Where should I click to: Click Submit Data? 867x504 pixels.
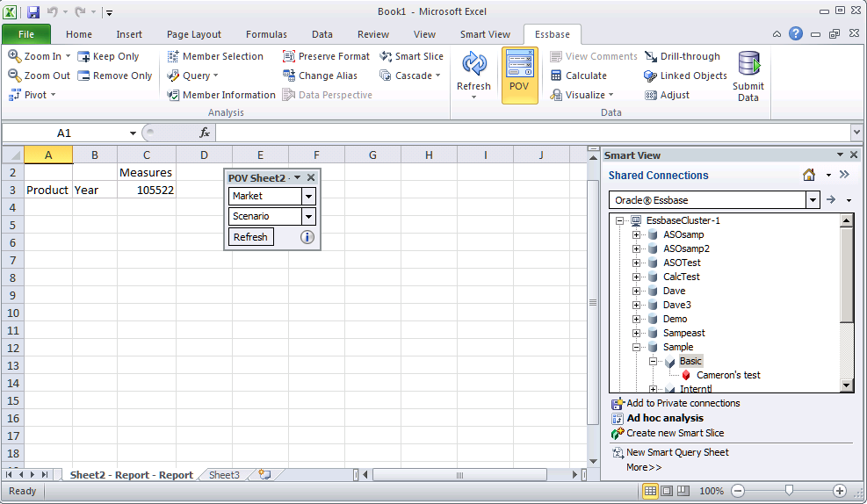748,76
